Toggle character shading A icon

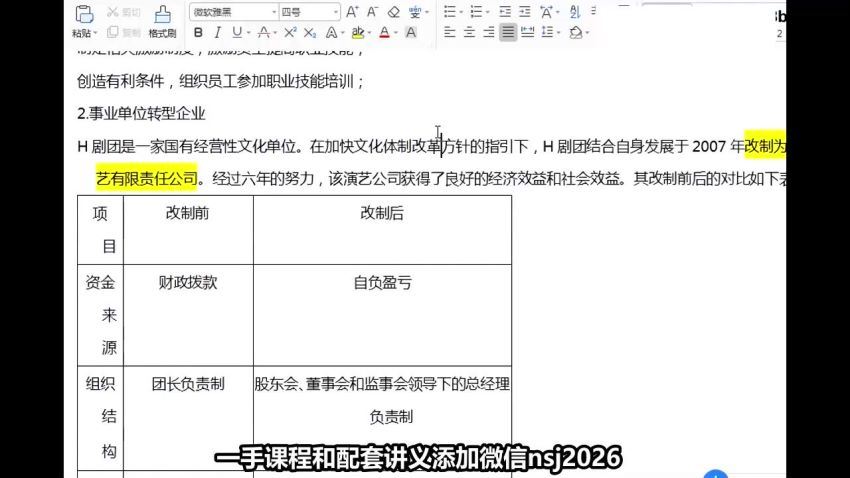tap(411, 33)
